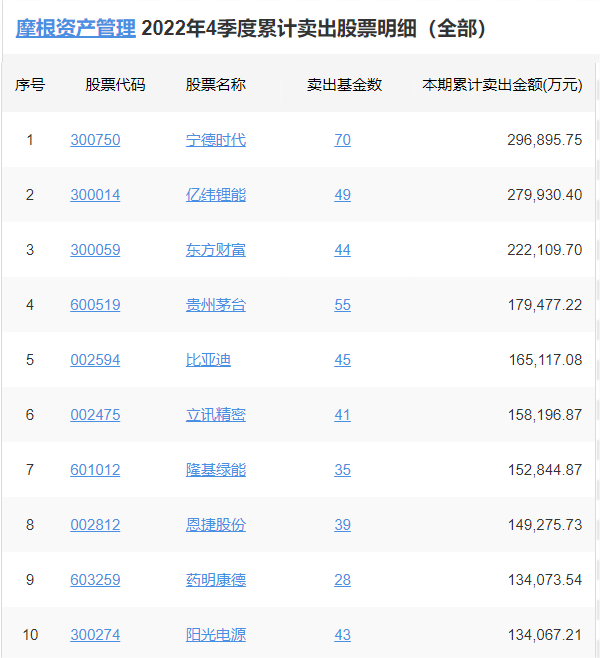
Task: Open stock code 300014 link
Action: [95, 195]
